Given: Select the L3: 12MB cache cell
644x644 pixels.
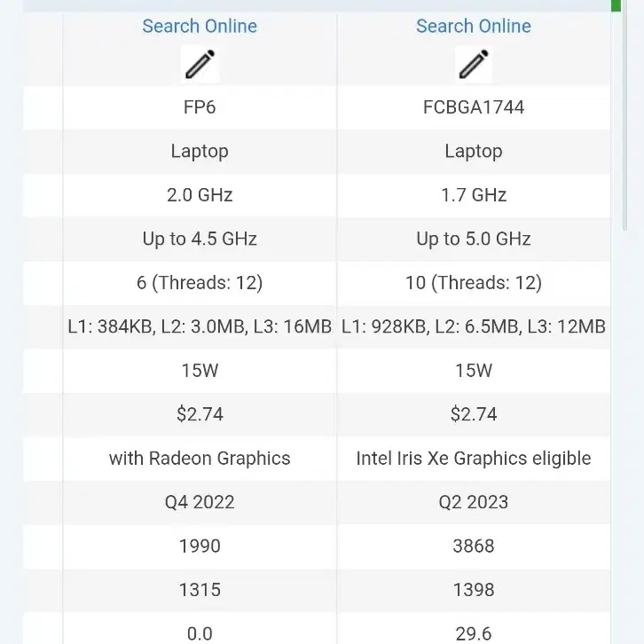Looking at the screenshot, I should (474, 327).
